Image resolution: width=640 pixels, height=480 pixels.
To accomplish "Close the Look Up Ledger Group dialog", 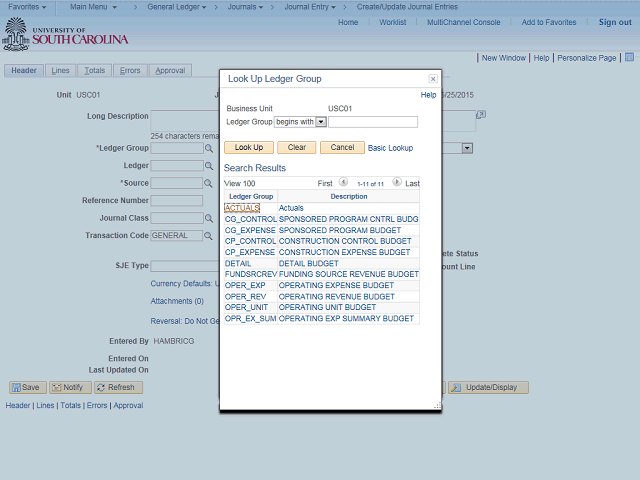I will 433,79.
